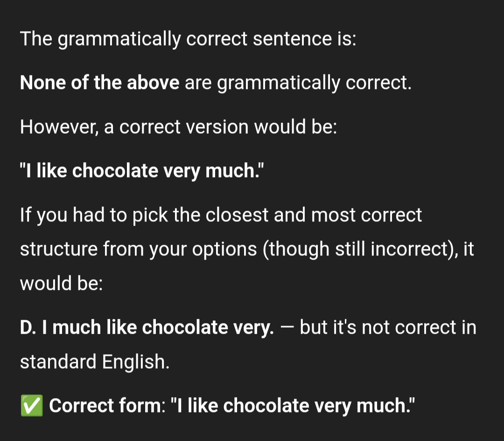
Task: Click the bold "None of the above" text
Action: pos(100,83)
